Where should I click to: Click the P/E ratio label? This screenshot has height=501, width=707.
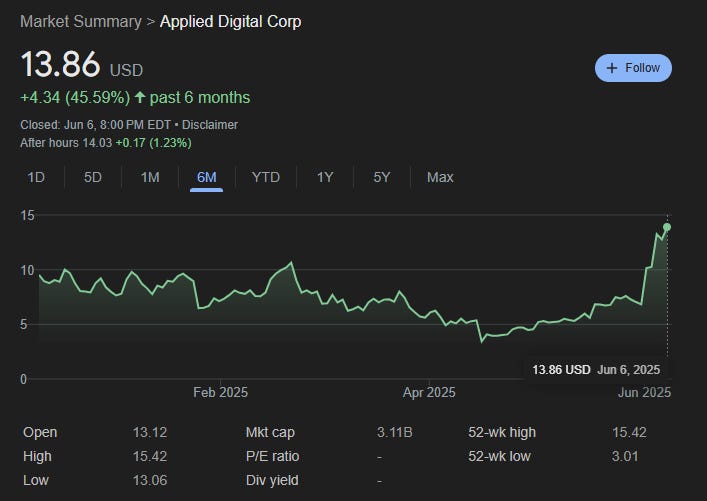click(x=272, y=456)
